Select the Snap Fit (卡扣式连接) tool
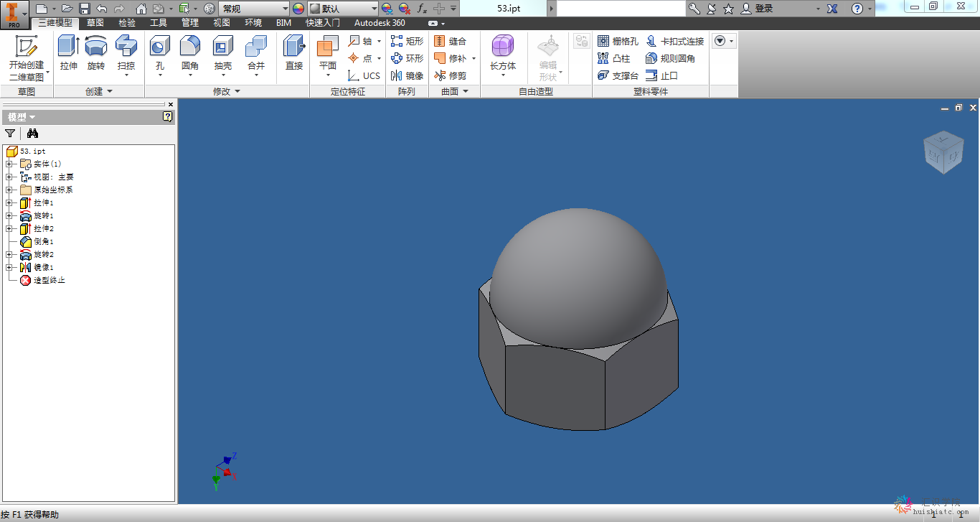The height and width of the screenshot is (522, 980). point(675,41)
